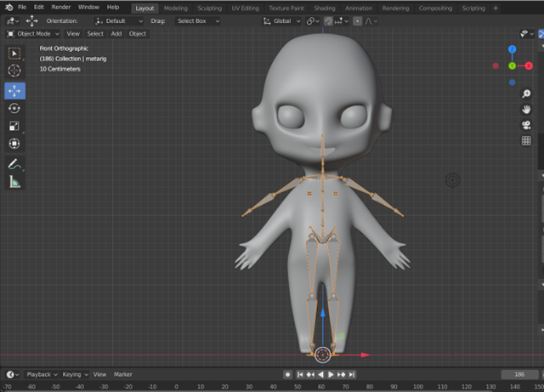Switch to orthographic/perspective grid icon

pyautogui.click(x=526, y=140)
